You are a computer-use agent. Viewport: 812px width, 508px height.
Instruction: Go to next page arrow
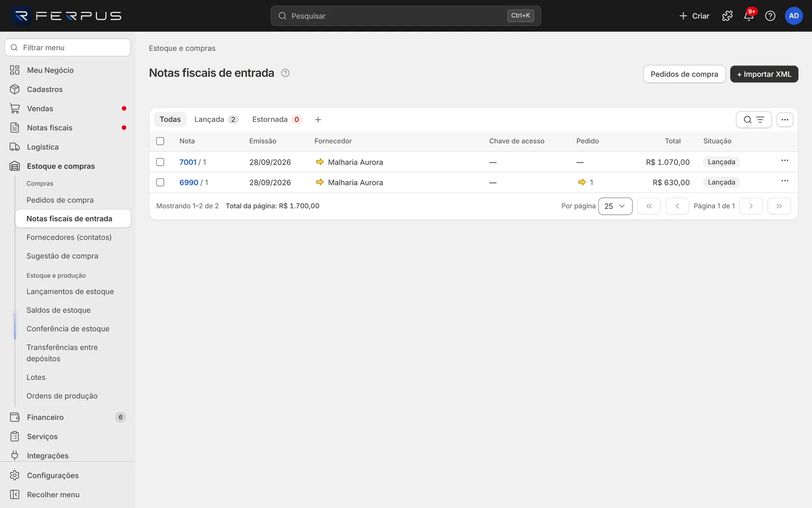(751, 206)
